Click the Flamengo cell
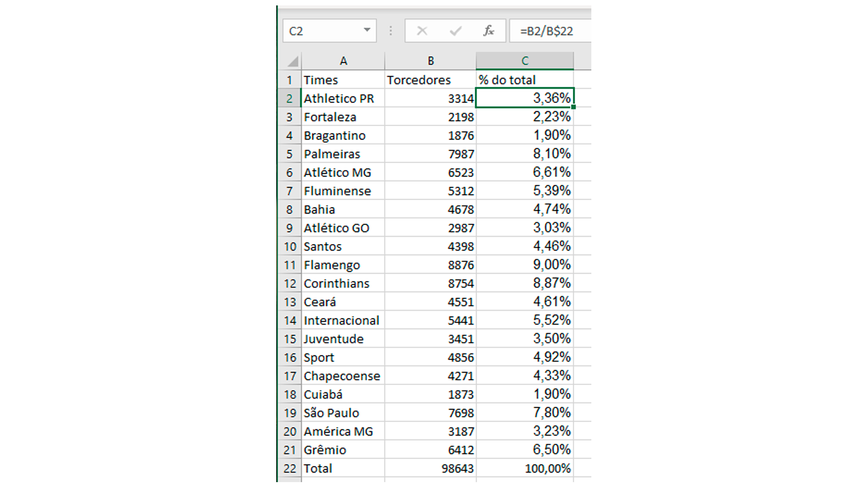Viewport: 868px width, 488px height. point(343,265)
